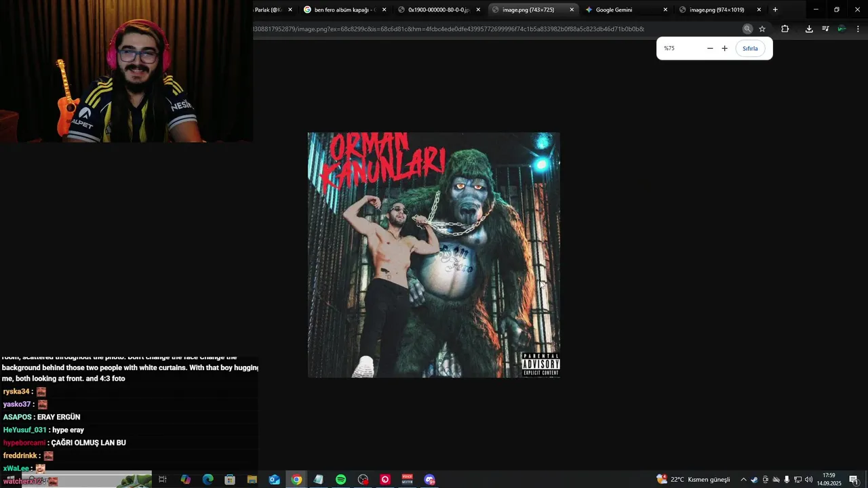Click the OneDrive cloud tray icon
This screenshot has height=488, width=868.
(x=776, y=479)
